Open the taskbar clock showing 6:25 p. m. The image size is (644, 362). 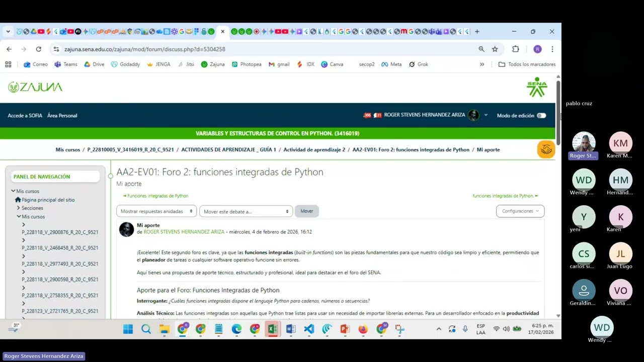(x=541, y=329)
